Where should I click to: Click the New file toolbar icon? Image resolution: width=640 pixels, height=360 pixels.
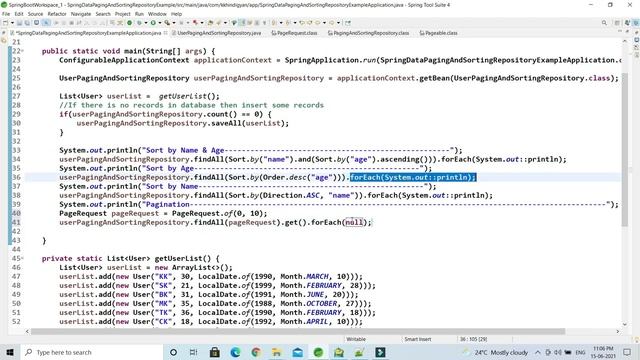[x=5, y=23]
